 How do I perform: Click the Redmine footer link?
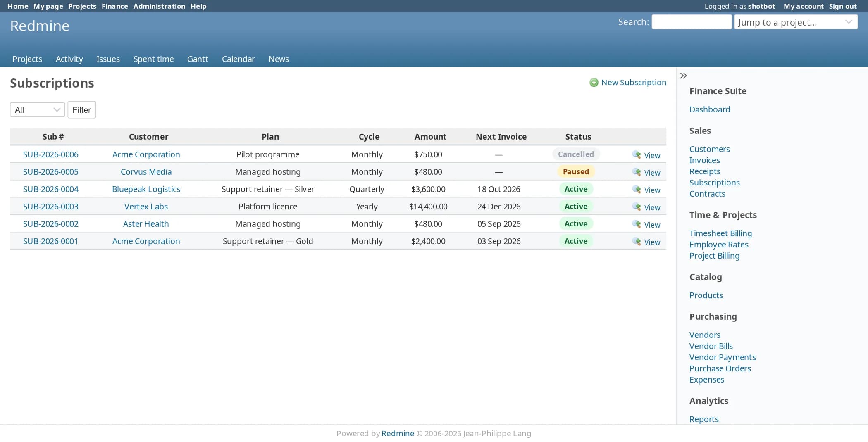coord(398,433)
